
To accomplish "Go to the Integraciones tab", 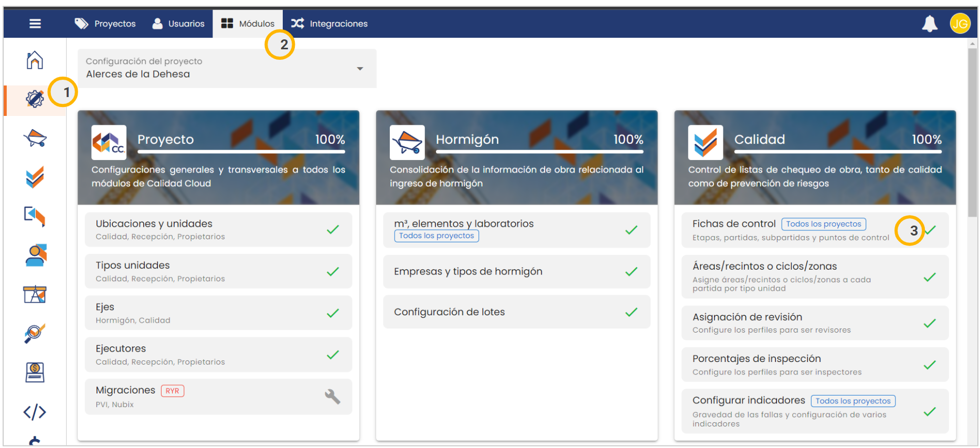I will pyautogui.click(x=329, y=24).
